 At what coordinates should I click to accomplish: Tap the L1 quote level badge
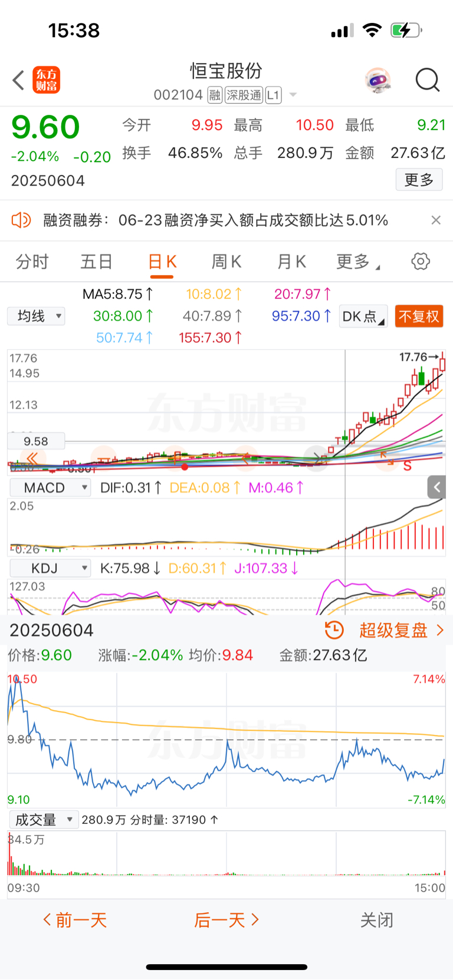(273, 95)
